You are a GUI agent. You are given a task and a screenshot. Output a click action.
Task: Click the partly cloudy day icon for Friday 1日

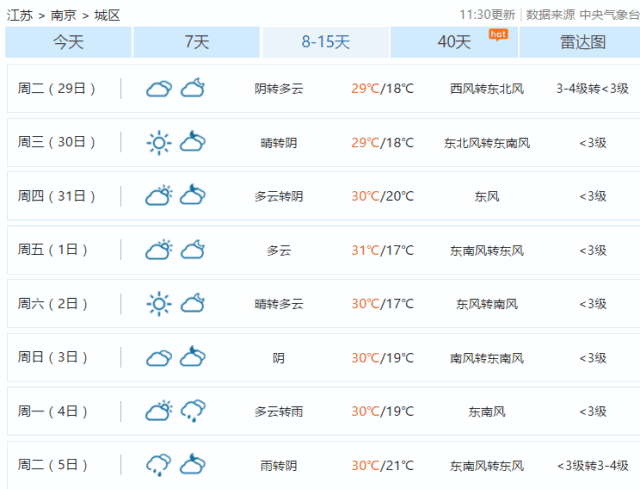159,249
